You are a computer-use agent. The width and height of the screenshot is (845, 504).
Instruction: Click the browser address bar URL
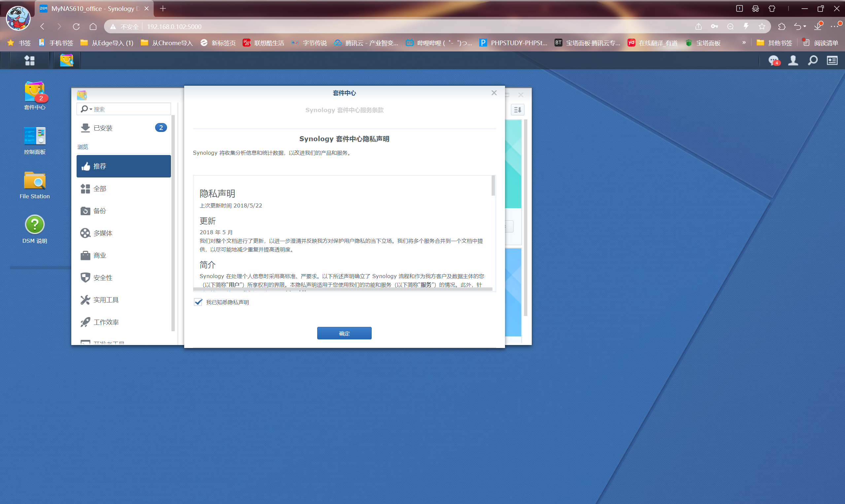[174, 26]
